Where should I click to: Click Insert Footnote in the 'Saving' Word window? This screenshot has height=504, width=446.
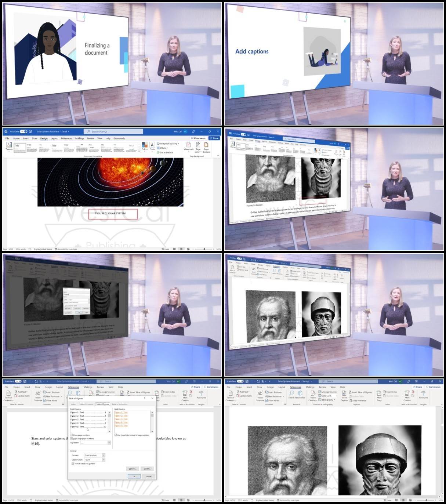[260, 396]
